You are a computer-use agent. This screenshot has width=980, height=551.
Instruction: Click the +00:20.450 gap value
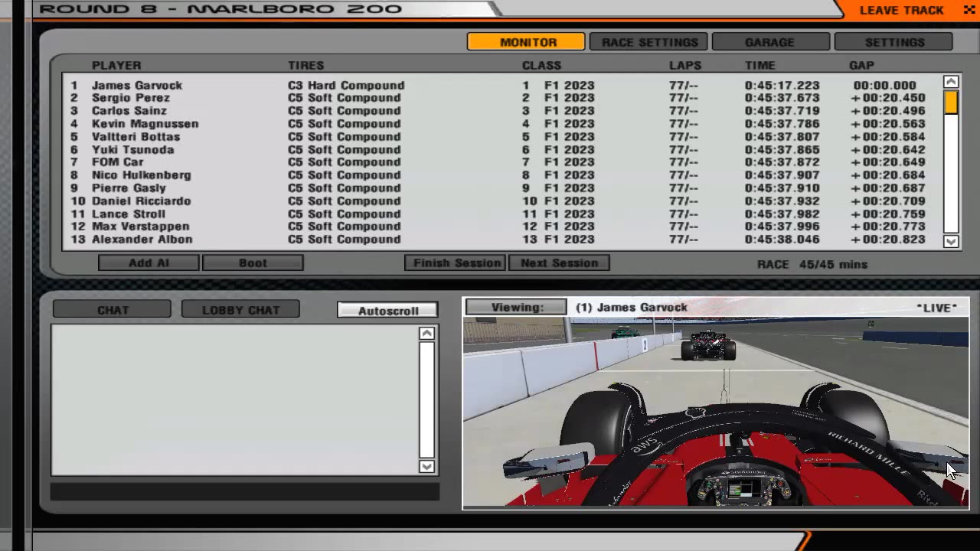(x=888, y=98)
